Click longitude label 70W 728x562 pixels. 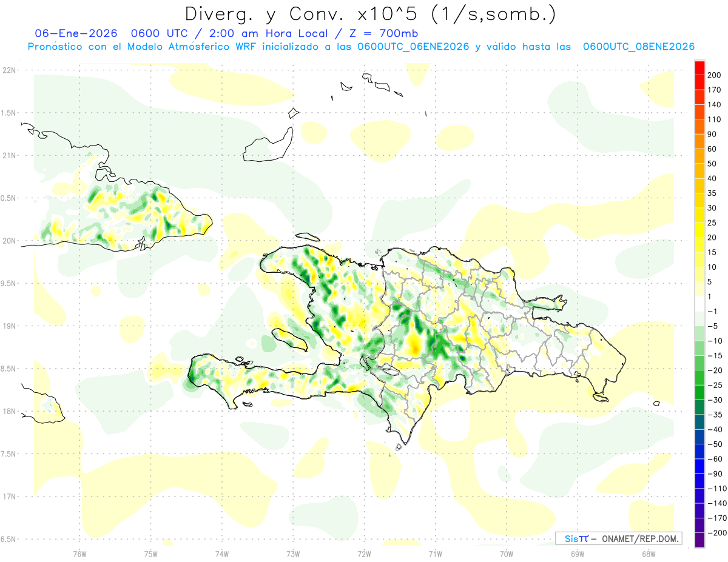507,554
